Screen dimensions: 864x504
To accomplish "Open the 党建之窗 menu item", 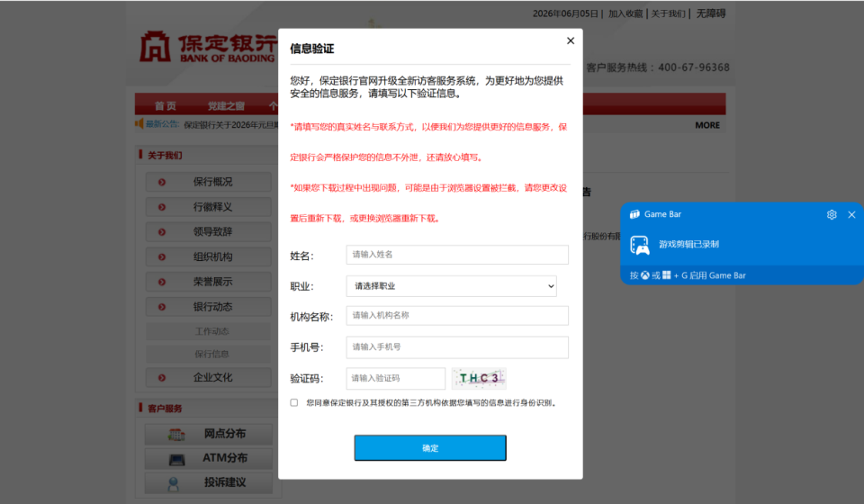I will point(226,105).
